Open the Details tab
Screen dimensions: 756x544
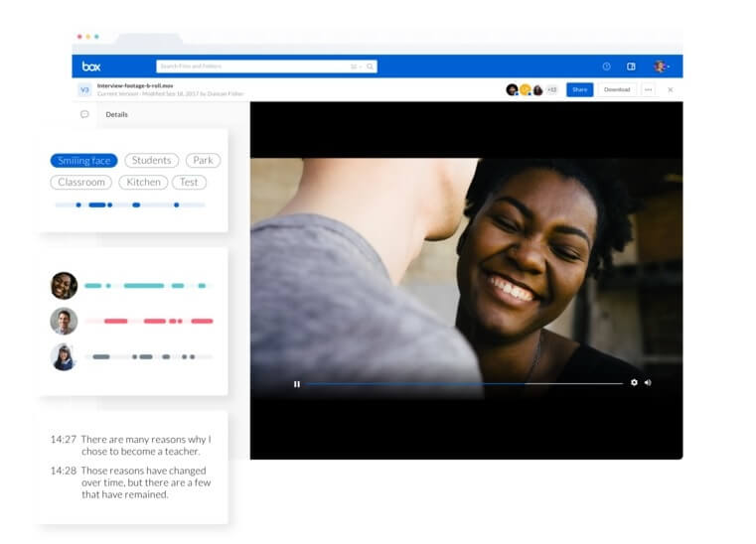coord(116,114)
